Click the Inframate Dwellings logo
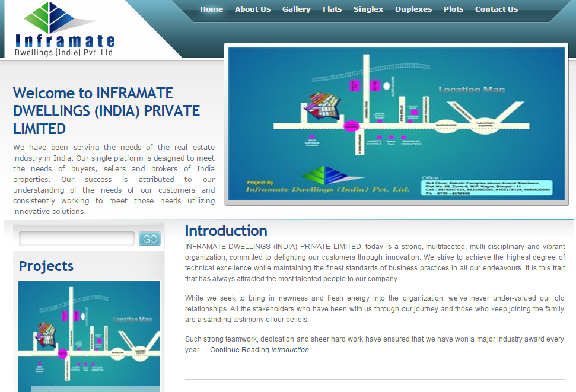The height and width of the screenshot is (392, 576). [x=65, y=29]
